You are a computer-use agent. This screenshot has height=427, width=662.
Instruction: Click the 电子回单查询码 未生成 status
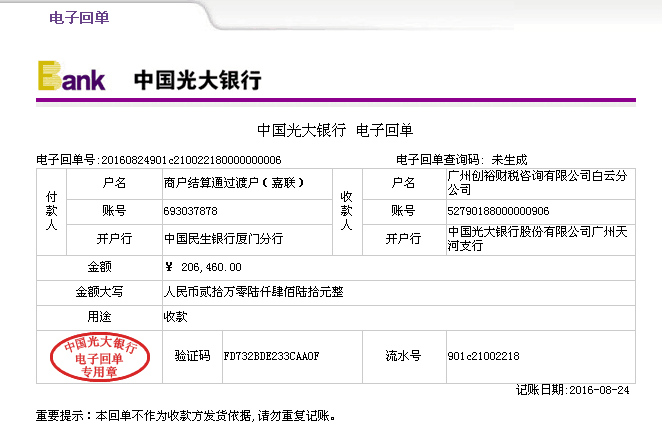[x=508, y=160]
